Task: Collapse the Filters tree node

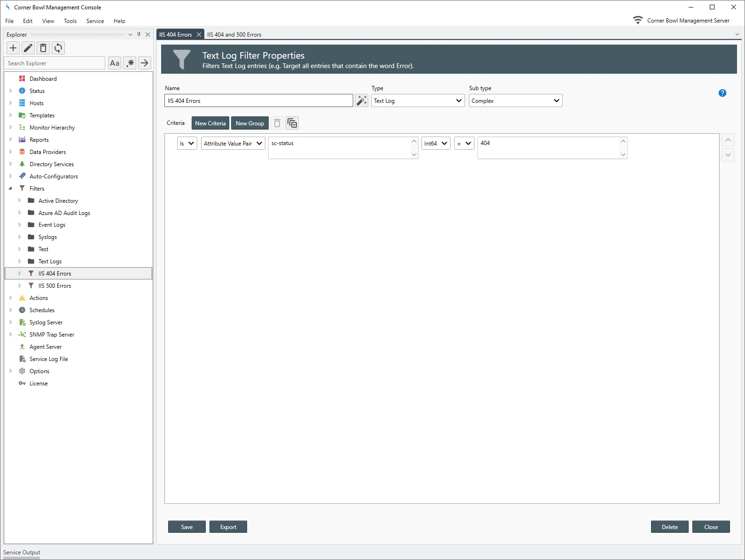Action: point(10,188)
